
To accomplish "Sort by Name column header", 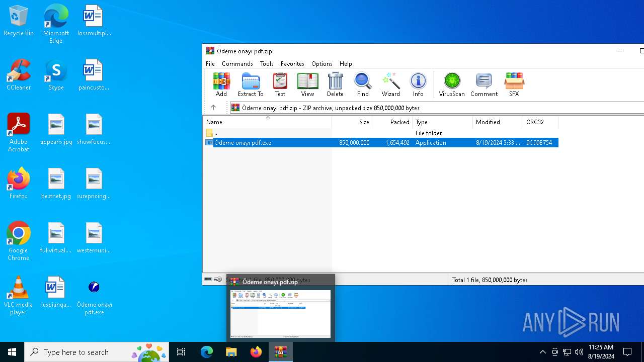I will (267, 122).
